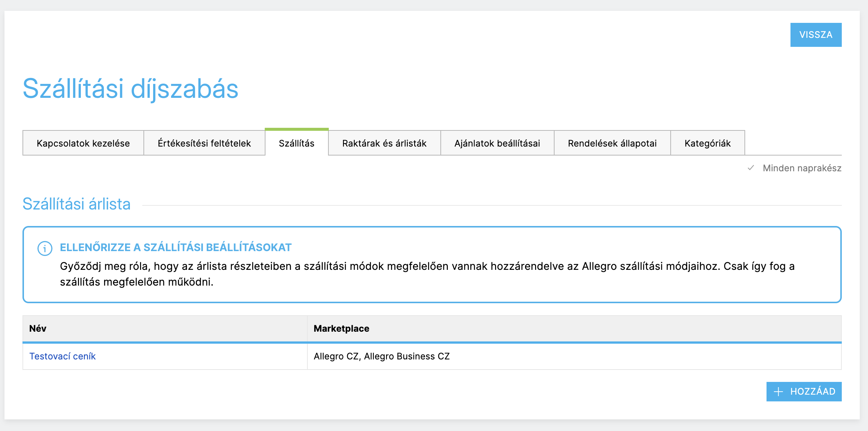The image size is (868, 431).
Task: Click the notice paragraph starting with Győződj
Action: (x=427, y=274)
